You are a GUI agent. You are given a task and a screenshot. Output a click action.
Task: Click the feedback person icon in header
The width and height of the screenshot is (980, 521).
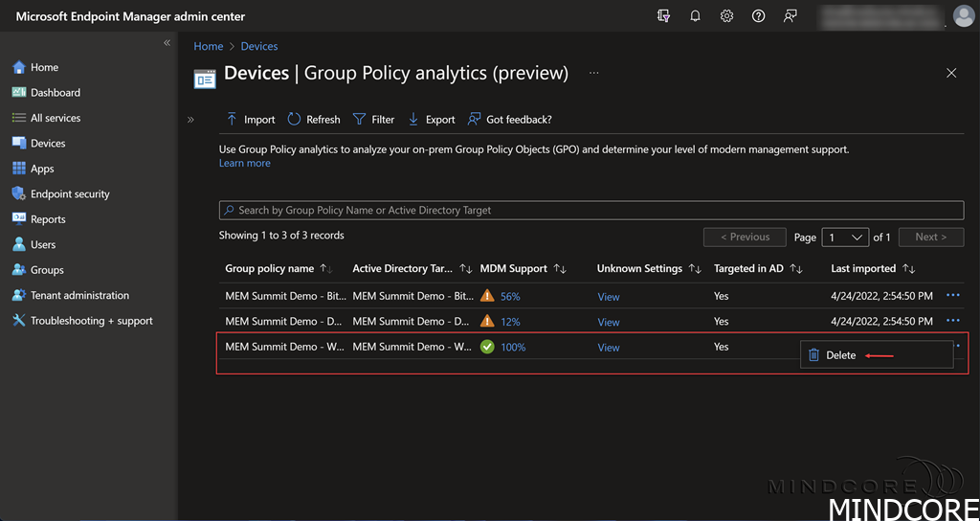(x=791, y=16)
